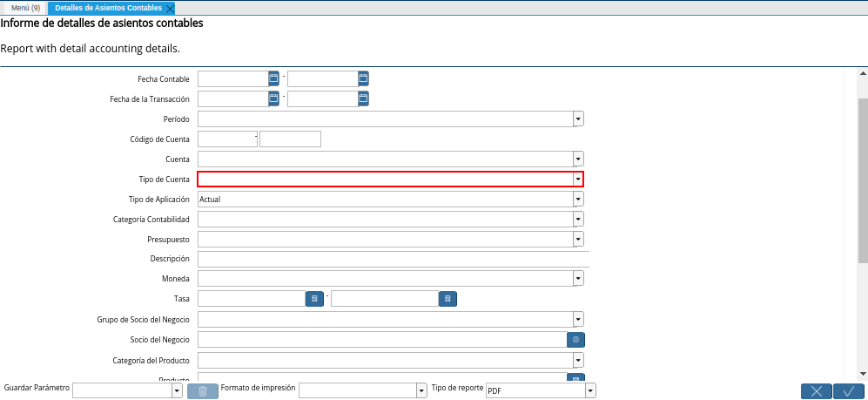
Task: Cancel report with the X button
Action: pyautogui.click(x=817, y=391)
